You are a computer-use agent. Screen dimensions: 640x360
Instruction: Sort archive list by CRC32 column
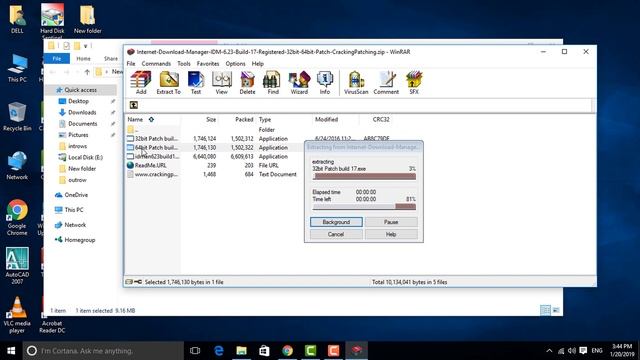click(x=381, y=120)
